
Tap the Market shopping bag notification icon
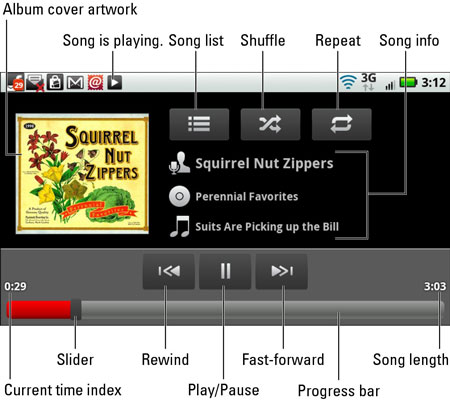[x=55, y=82]
